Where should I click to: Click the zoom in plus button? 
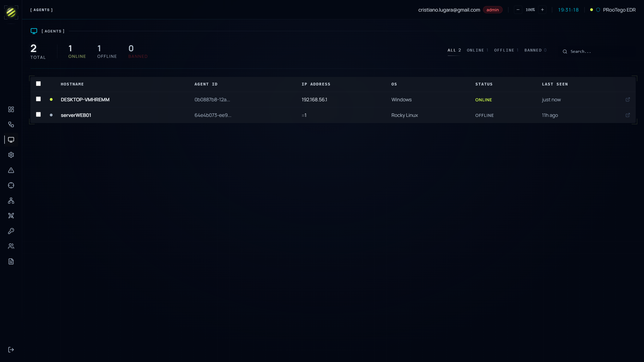coord(542,10)
